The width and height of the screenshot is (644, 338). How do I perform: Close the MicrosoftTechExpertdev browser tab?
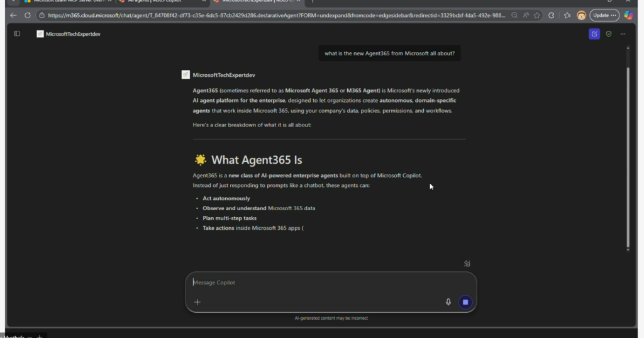[x=299, y=1]
